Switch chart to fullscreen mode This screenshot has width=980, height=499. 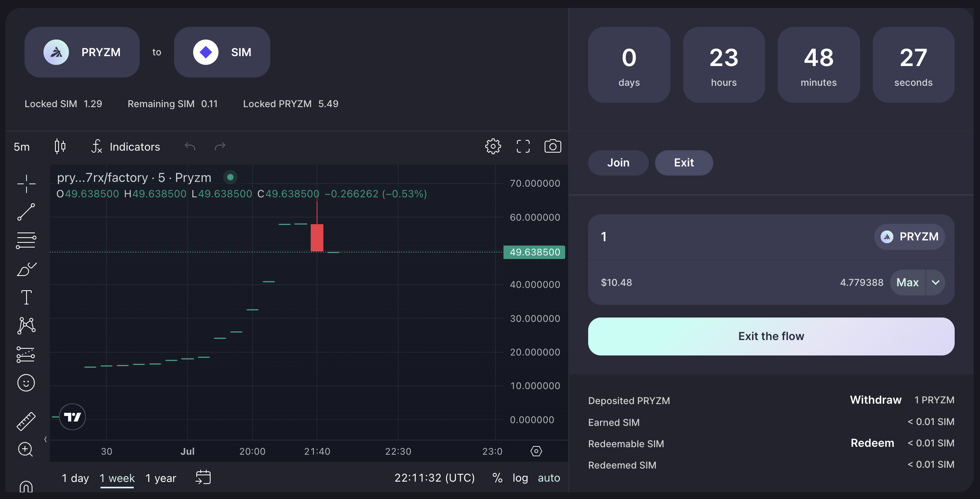(523, 146)
